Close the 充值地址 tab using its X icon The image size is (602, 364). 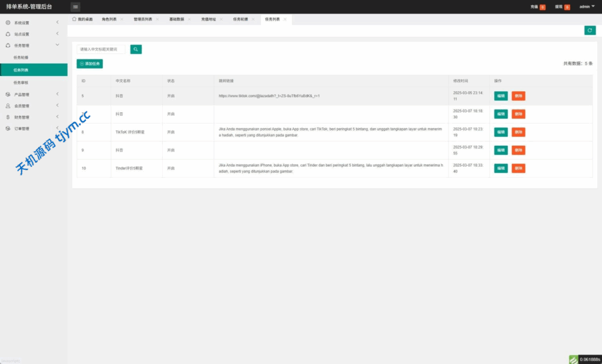coord(221,19)
